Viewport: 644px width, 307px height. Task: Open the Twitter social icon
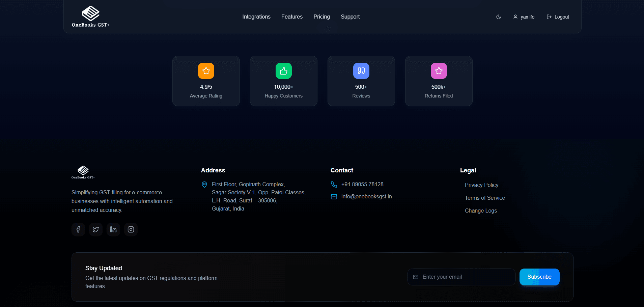[96, 229]
